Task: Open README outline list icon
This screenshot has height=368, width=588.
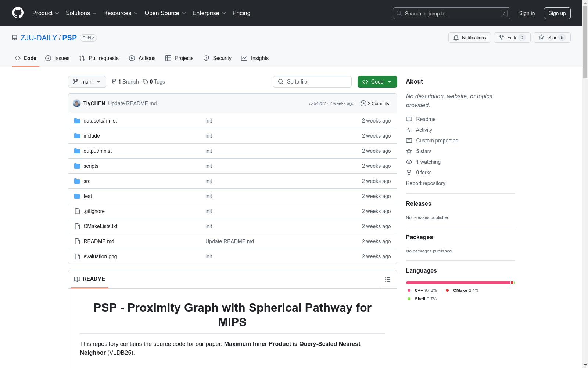Action: (387, 279)
